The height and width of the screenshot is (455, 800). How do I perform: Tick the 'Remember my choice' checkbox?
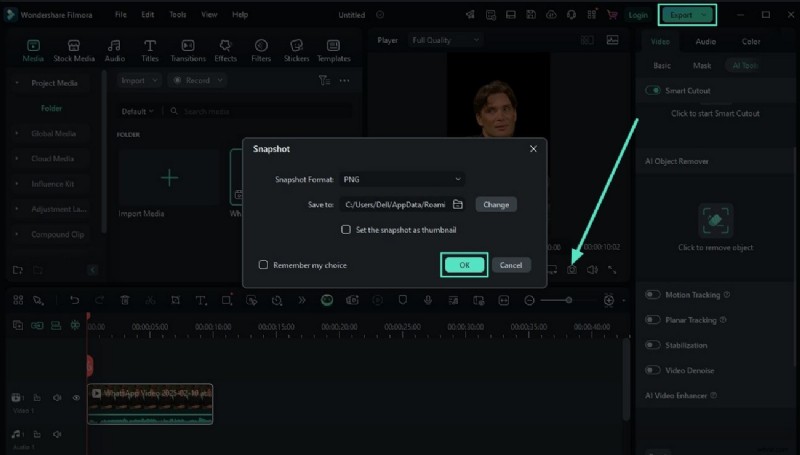pyautogui.click(x=264, y=265)
